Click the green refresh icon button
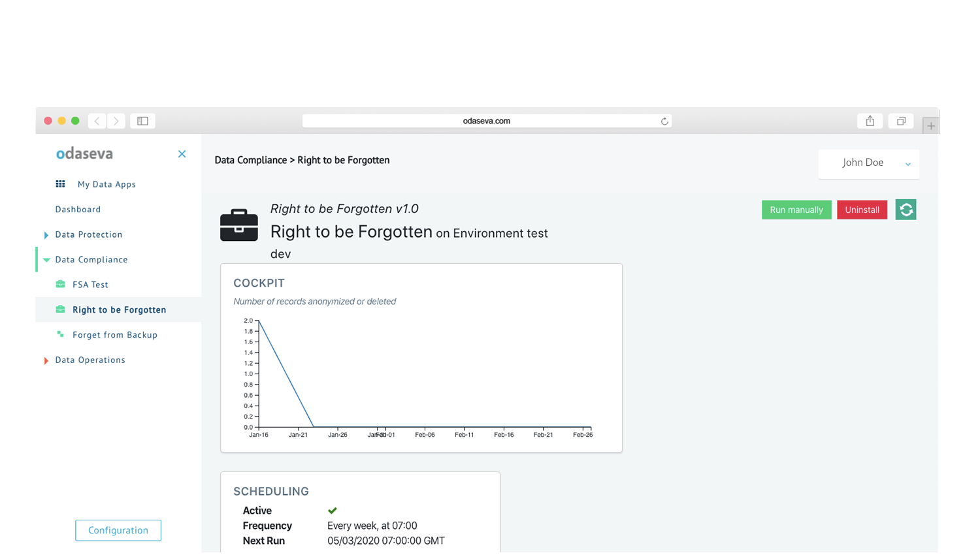 [x=906, y=210]
